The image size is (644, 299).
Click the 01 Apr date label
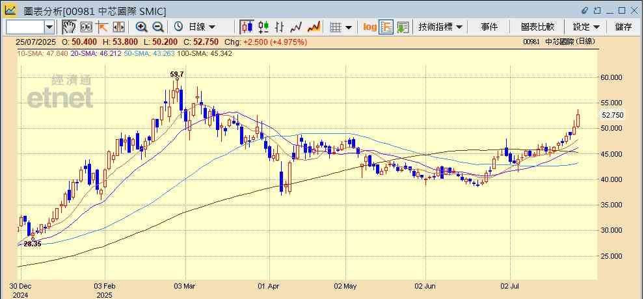[269, 286]
